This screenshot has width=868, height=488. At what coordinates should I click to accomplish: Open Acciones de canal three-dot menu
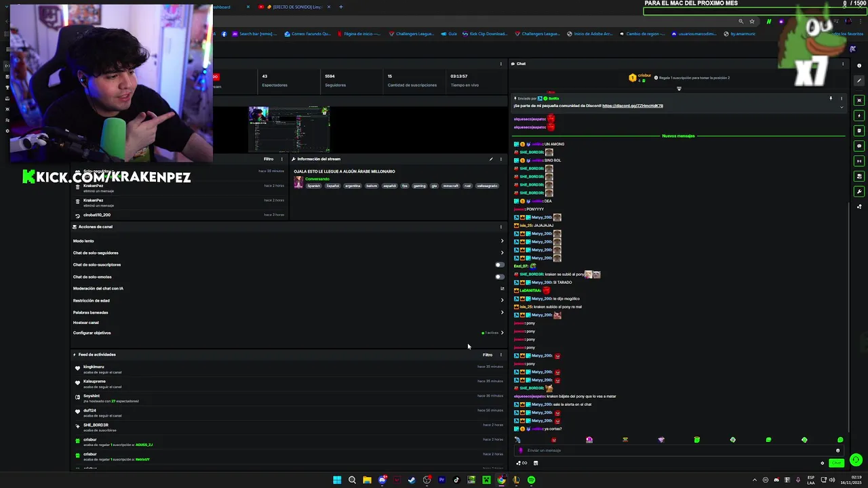coord(501,227)
